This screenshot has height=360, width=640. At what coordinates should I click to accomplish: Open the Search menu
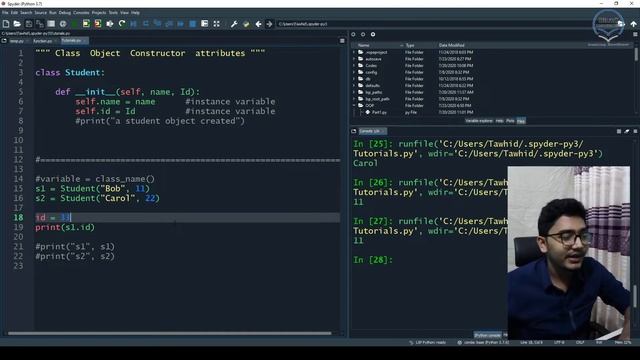tap(26, 13)
